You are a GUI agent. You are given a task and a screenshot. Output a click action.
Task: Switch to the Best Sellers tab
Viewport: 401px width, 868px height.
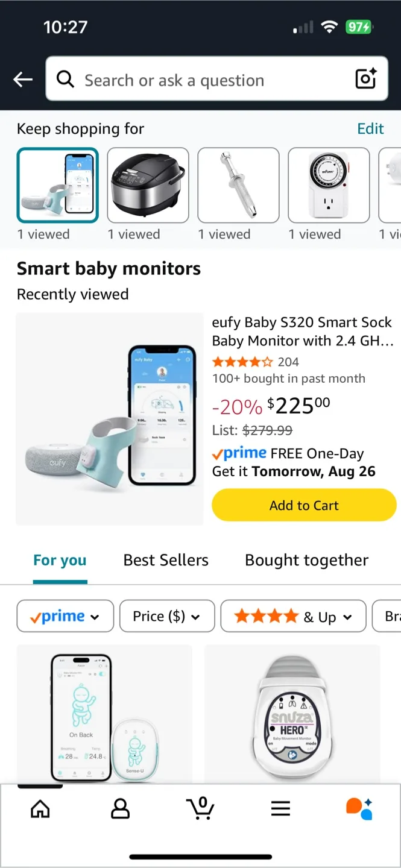165,560
